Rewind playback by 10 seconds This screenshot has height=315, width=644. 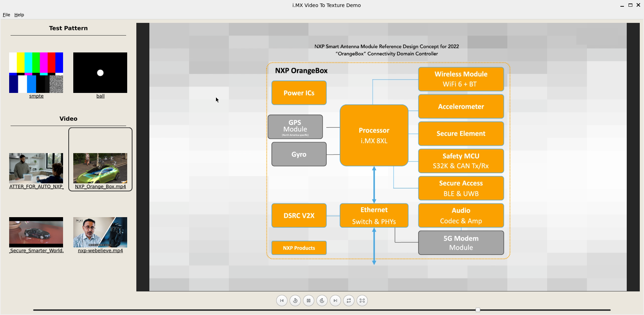(x=295, y=301)
